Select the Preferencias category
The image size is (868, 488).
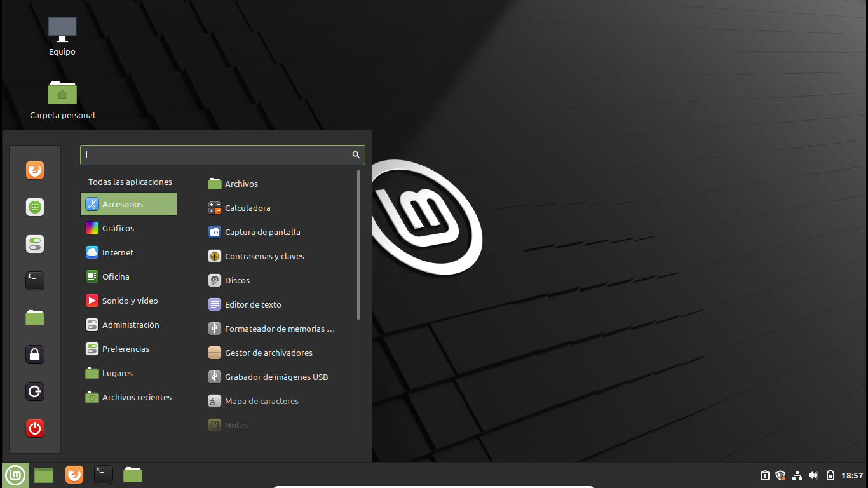[128, 349]
